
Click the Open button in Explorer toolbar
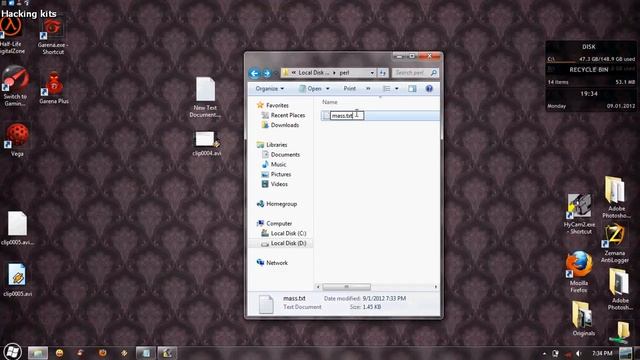click(310, 89)
